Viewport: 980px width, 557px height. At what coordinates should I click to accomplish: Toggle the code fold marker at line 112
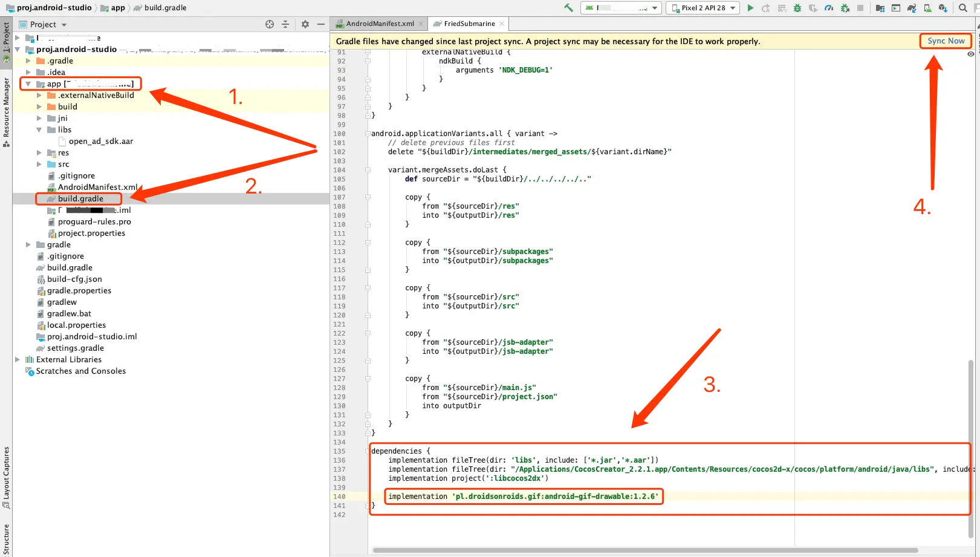click(368, 243)
